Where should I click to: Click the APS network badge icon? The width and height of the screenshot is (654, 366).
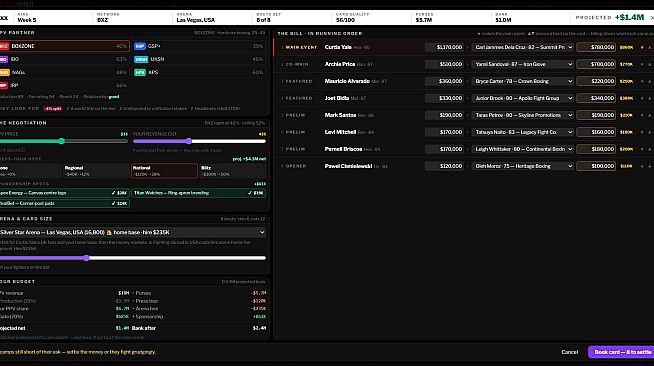[140, 73]
